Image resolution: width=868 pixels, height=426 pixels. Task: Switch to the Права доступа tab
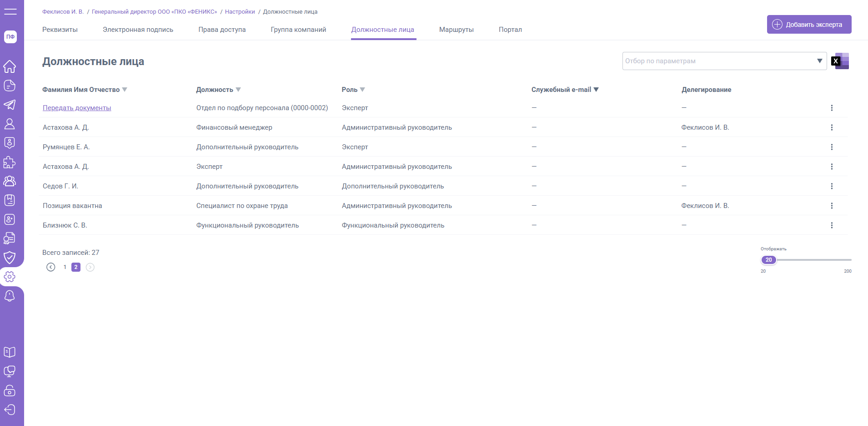click(x=222, y=30)
